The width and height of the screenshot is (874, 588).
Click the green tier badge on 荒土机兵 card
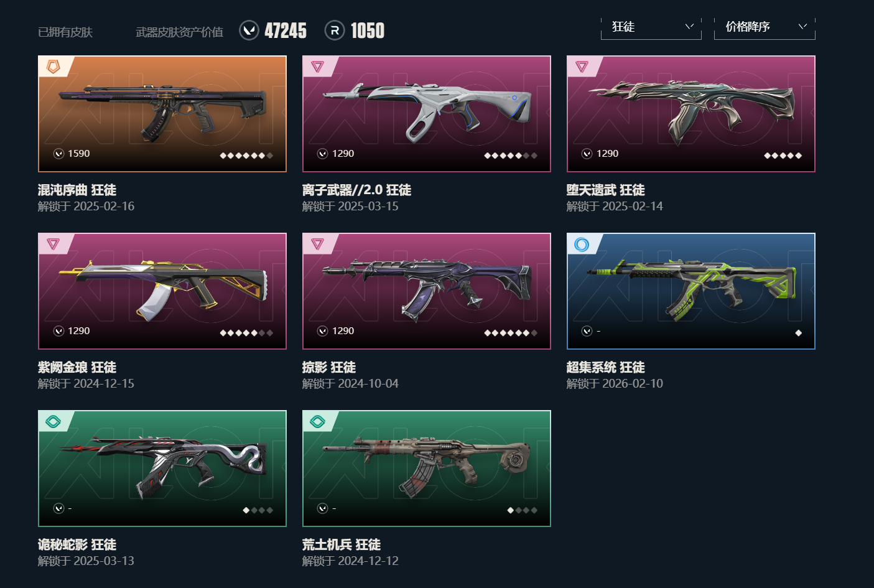[318, 421]
